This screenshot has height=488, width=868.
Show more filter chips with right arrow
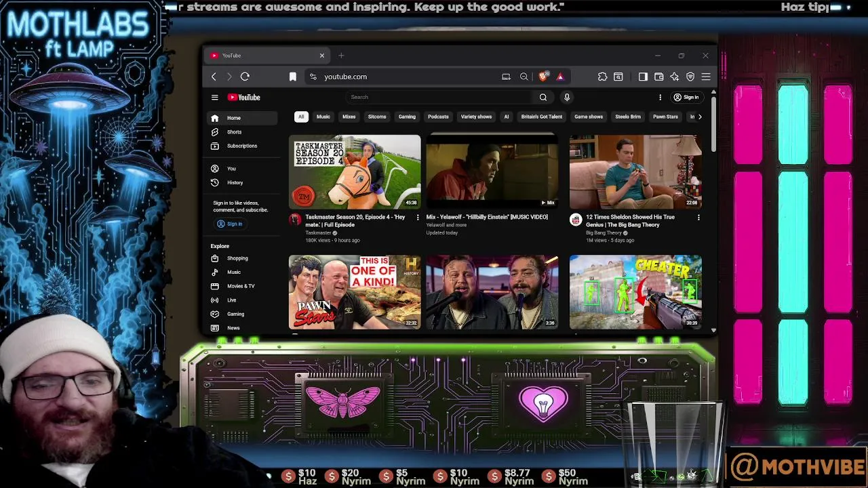point(700,117)
